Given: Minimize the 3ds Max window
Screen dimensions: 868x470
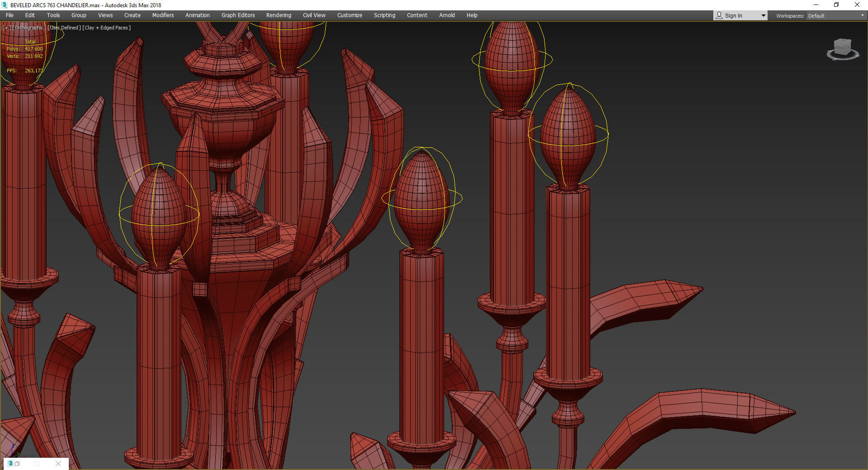Looking at the screenshot, I should [x=816, y=5].
